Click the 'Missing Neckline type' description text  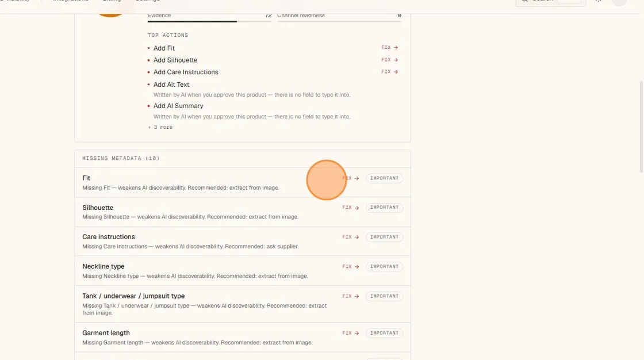[x=195, y=276]
